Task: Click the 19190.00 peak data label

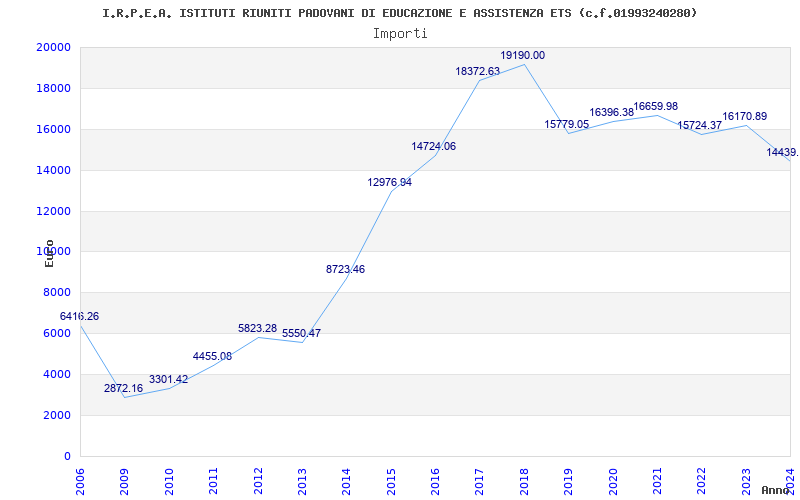Action: [522, 55]
